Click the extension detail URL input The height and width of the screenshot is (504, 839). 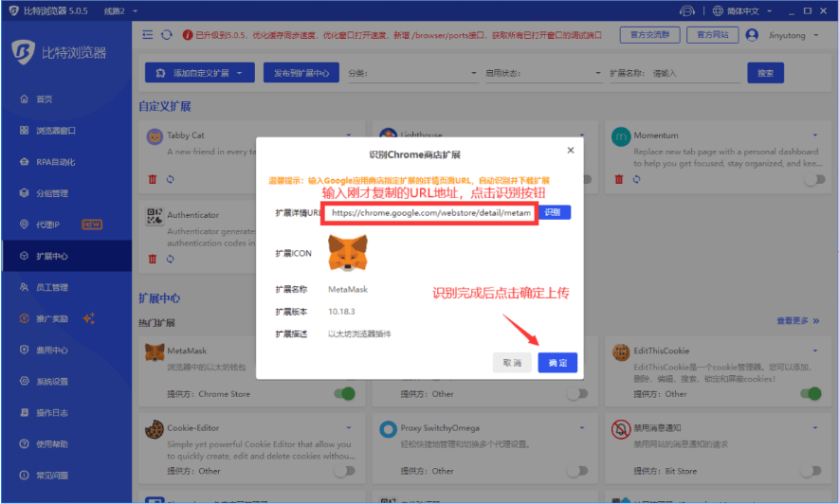pyautogui.click(x=429, y=213)
